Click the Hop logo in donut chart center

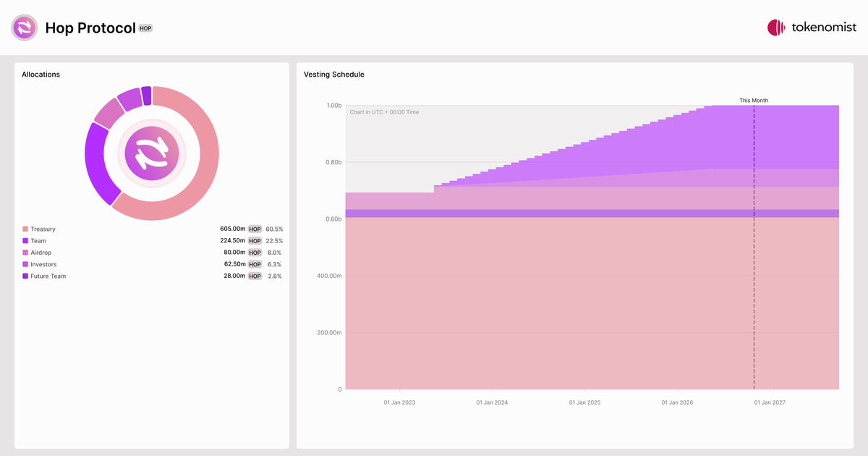[x=152, y=153]
